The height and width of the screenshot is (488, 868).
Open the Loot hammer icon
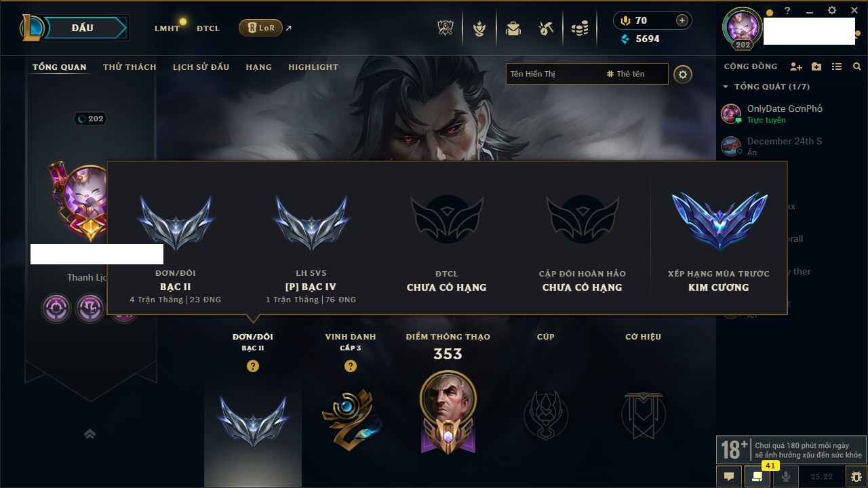(x=546, y=28)
